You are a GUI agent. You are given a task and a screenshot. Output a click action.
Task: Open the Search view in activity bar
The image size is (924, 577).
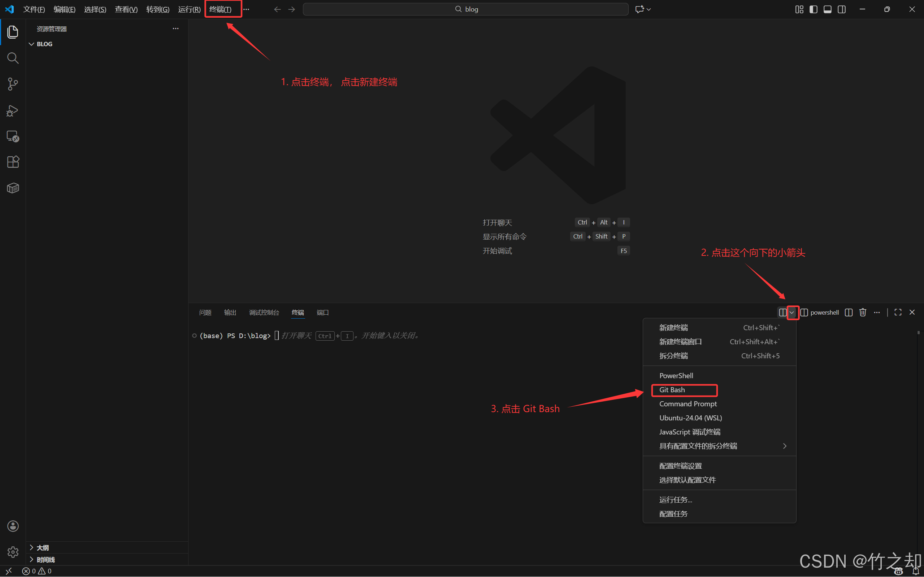pyautogui.click(x=13, y=58)
